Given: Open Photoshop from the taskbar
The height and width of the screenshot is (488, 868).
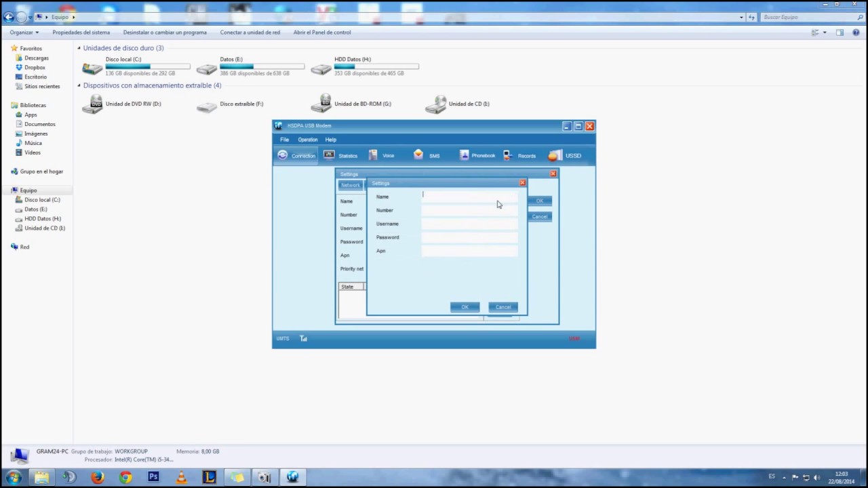Looking at the screenshot, I should coord(153,477).
